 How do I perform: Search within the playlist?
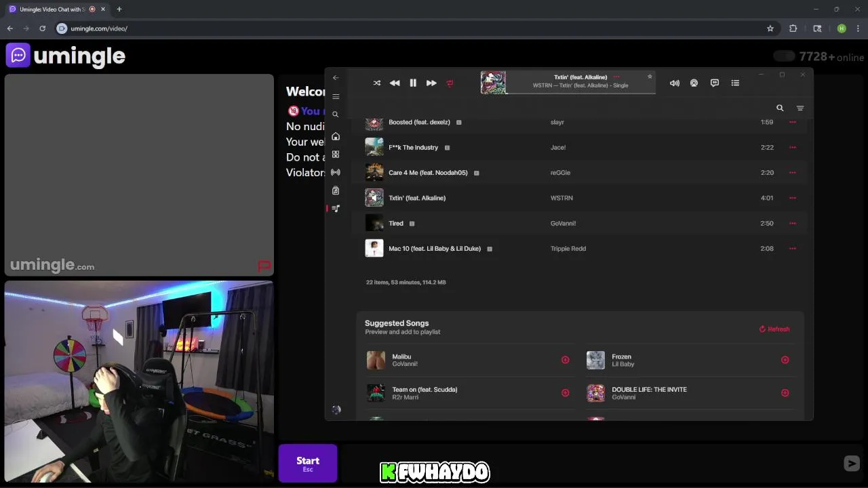tap(780, 108)
